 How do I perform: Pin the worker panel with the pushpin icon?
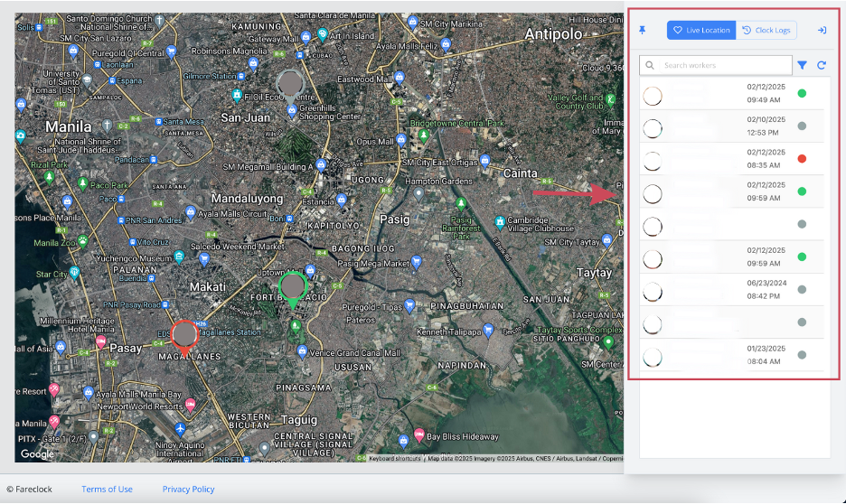click(642, 30)
